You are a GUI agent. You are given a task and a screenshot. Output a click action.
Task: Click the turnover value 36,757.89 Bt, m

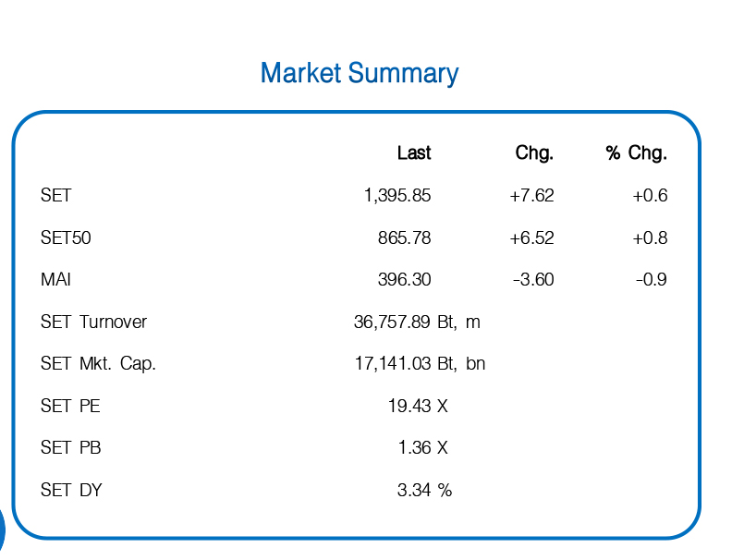click(x=417, y=322)
